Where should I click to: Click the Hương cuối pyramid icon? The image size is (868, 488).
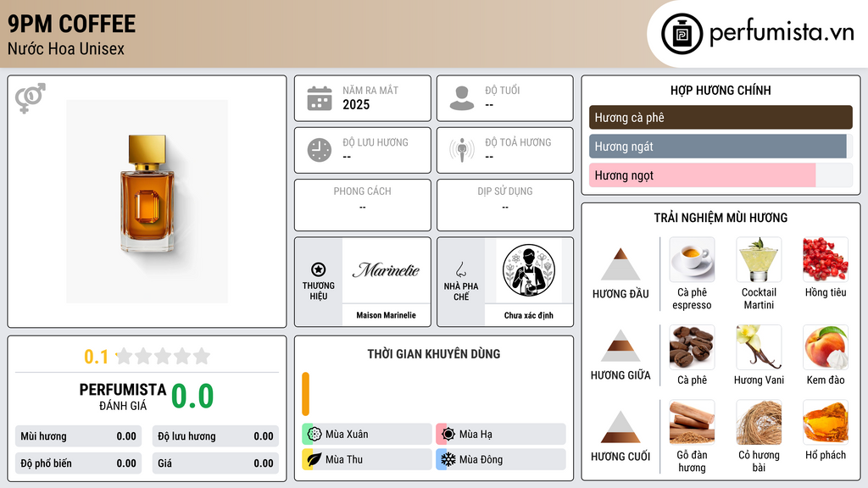(x=620, y=427)
